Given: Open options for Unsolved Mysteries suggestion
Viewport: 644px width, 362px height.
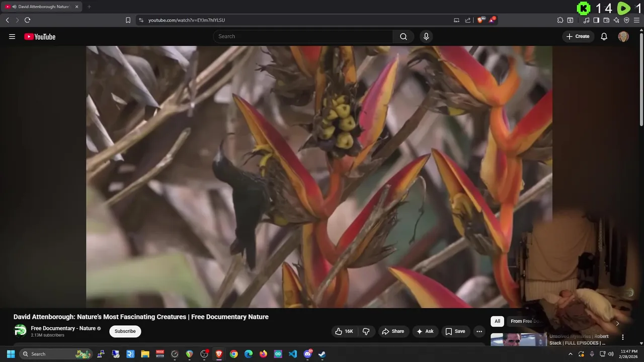Looking at the screenshot, I should 622,337.
